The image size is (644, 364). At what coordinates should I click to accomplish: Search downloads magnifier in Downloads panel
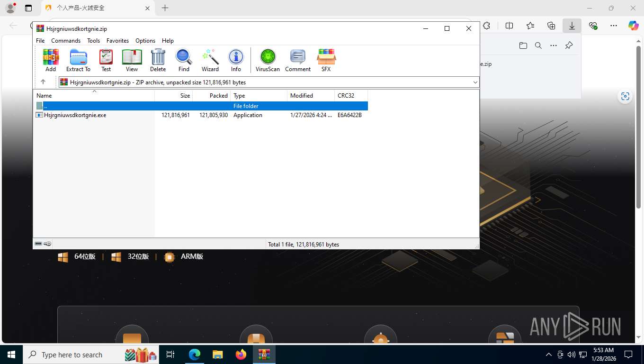[x=538, y=45]
